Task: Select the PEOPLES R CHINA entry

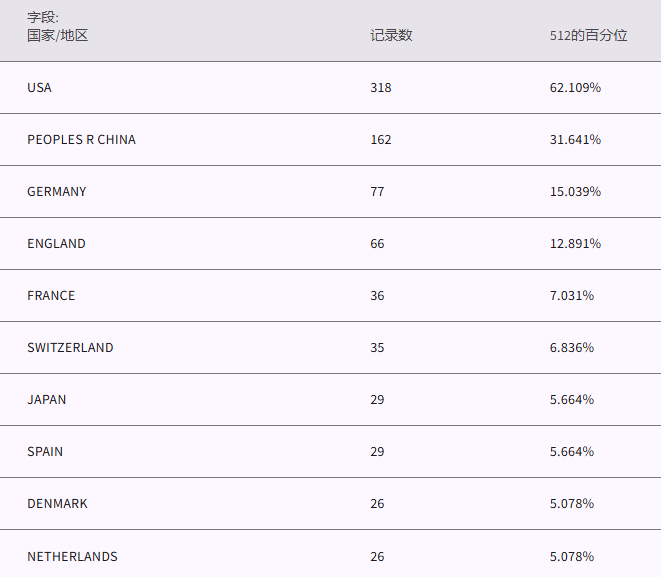Action: click(x=81, y=140)
